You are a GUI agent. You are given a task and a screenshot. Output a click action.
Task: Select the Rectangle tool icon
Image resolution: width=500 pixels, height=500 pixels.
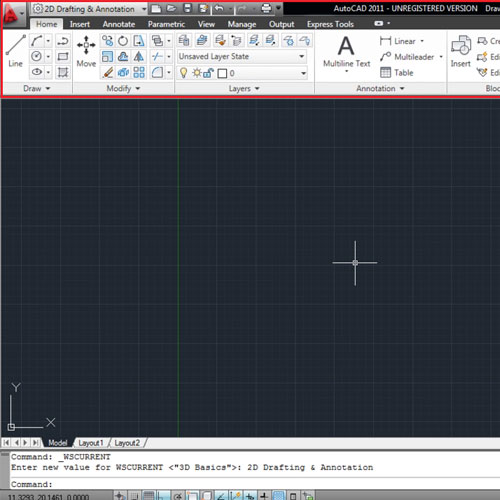(x=63, y=56)
